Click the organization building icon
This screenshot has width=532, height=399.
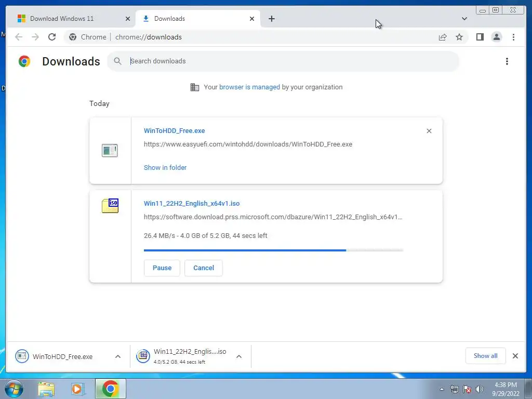coord(195,87)
